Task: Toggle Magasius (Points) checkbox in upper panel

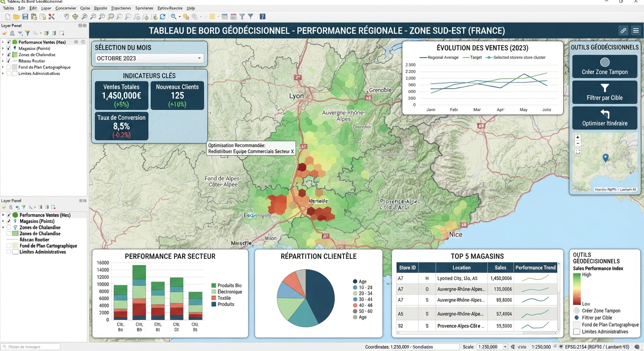Action: [9, 48]
